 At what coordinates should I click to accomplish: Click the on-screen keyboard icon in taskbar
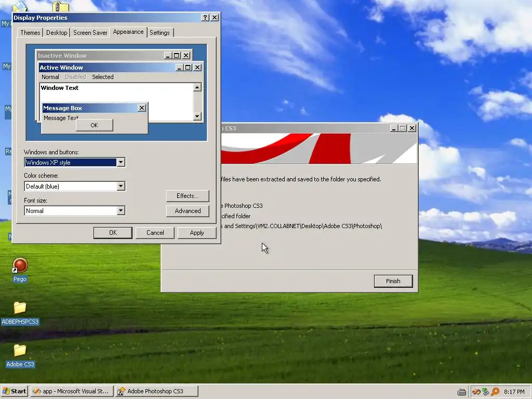click(x=462, y=392)
